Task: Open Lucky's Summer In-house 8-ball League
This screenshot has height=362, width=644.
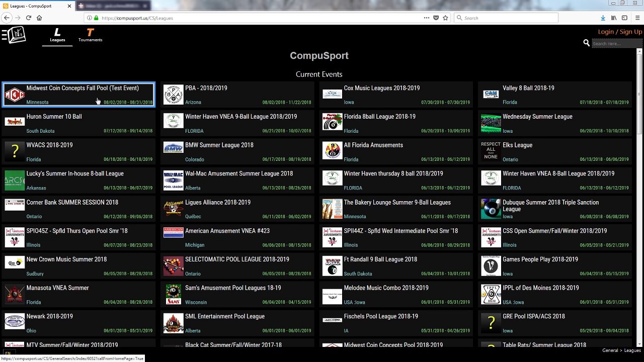Action: (75, 173)
